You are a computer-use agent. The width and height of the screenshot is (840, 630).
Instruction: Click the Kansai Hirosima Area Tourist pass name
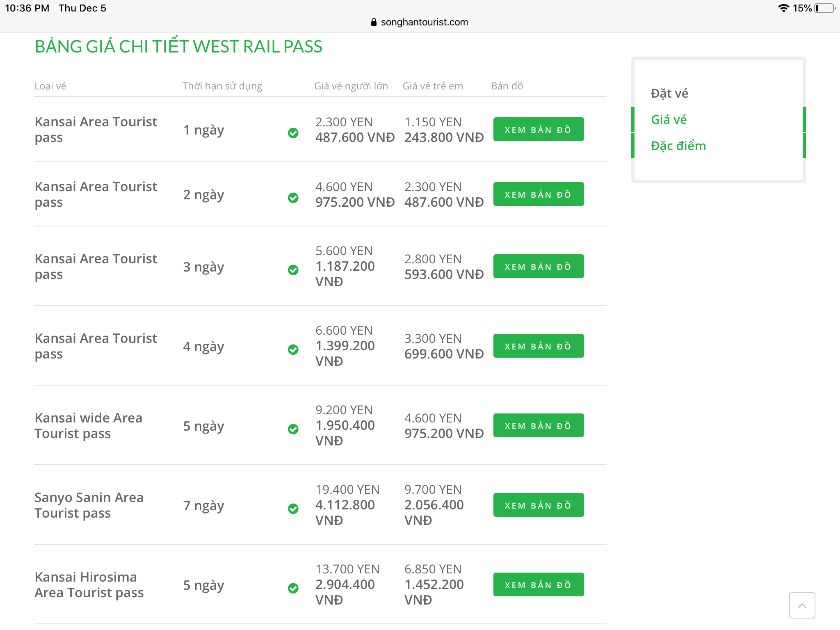pyautogui.click(x=89, y=585)
